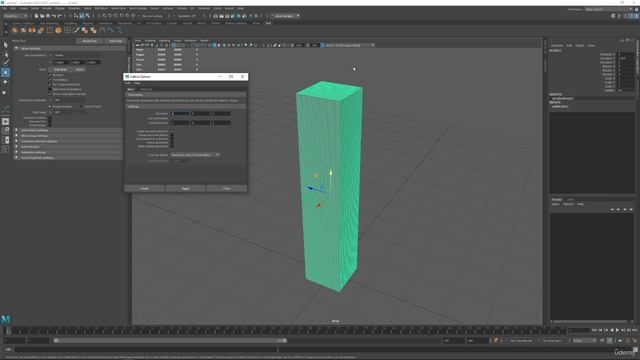Open the Step Snap dropdown
Viewport: 640px width, 360px height.
coord(69,112)
